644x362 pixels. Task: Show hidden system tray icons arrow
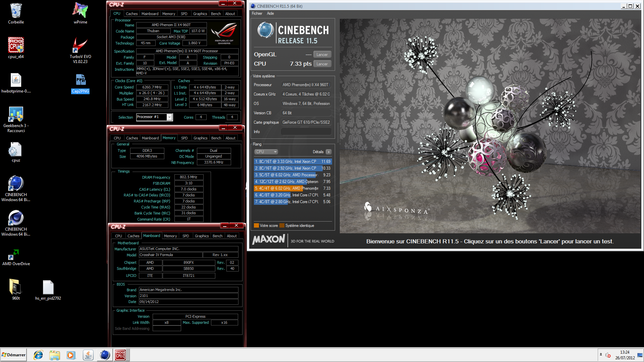pyautogui.click(x=601, y=355)
